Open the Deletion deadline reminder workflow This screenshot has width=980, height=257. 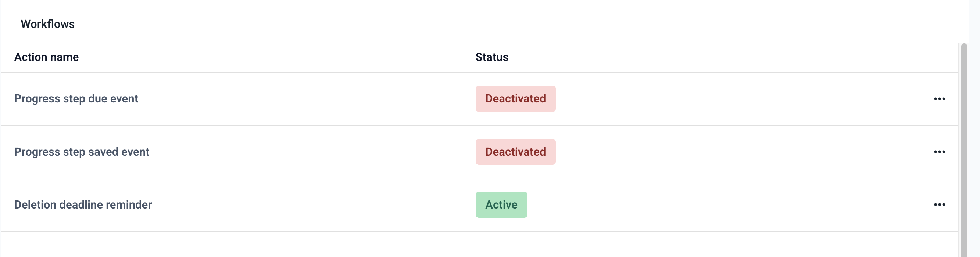point(83,204)
